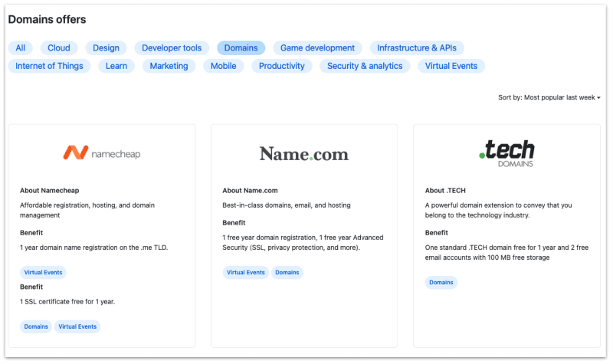This screenshot has width=613, height=364.
Task: Open Internet of Things category
Action: click(49, 66)
